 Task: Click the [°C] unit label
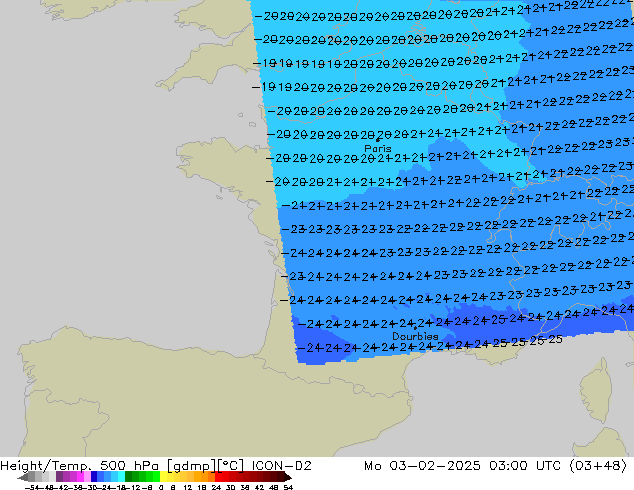click(230, 466)
